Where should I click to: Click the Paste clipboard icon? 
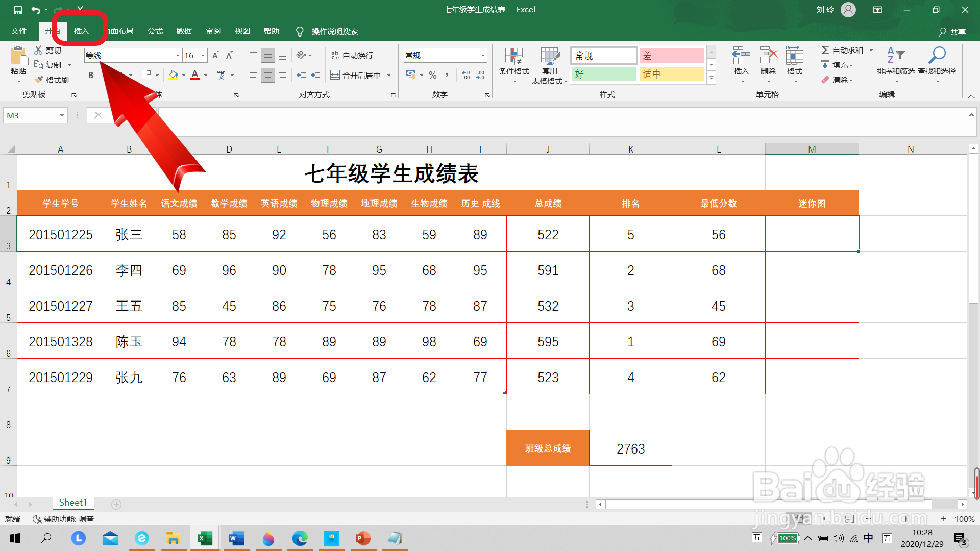[x=19, y=56]
